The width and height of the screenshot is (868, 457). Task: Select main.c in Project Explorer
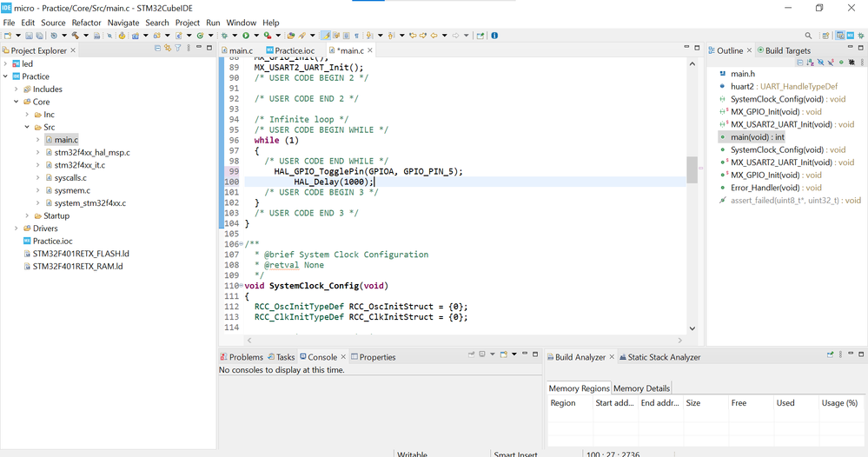[66, 140]
